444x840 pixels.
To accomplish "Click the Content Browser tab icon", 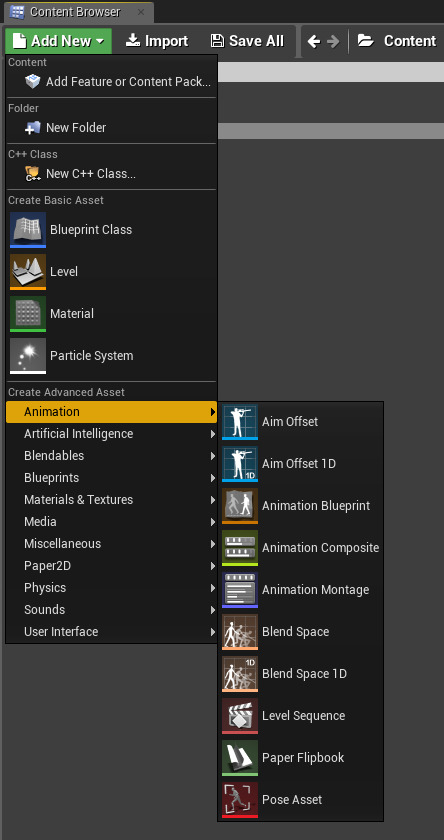I will coord(17,12).
